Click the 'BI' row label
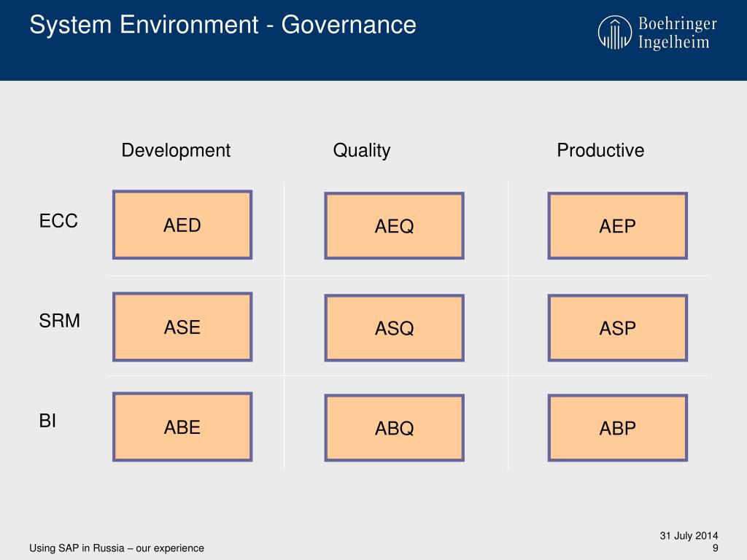The image size is (747, 560). [47, 421]
